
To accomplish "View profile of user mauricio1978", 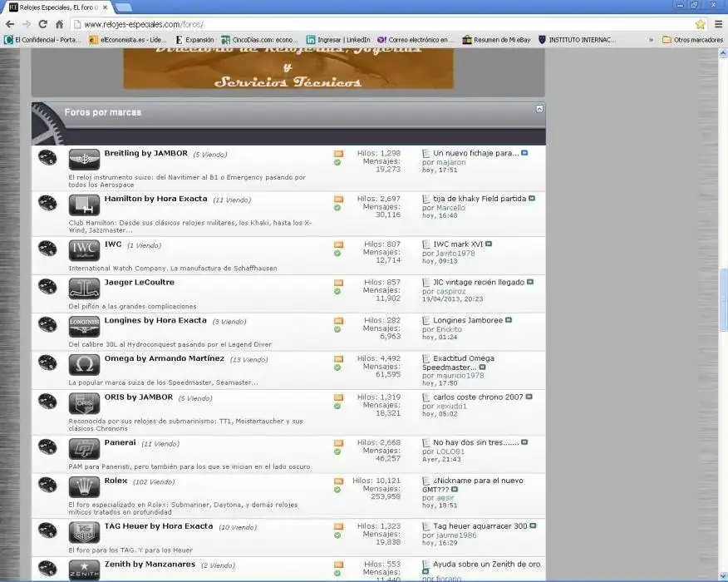I will click(x=460, y=375).
